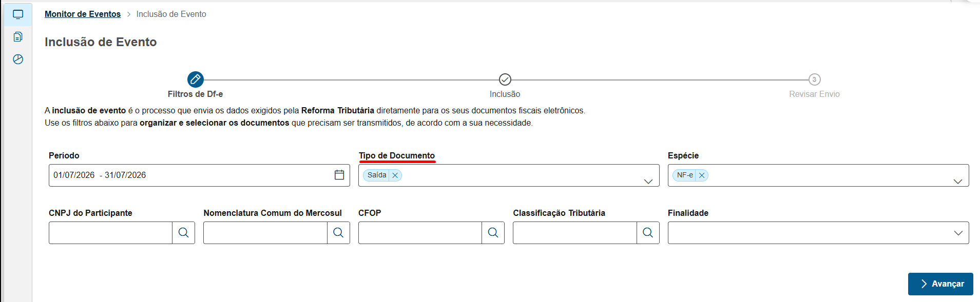
Task: Open the Finalidade dropdown
Action: tap(818, 233)
